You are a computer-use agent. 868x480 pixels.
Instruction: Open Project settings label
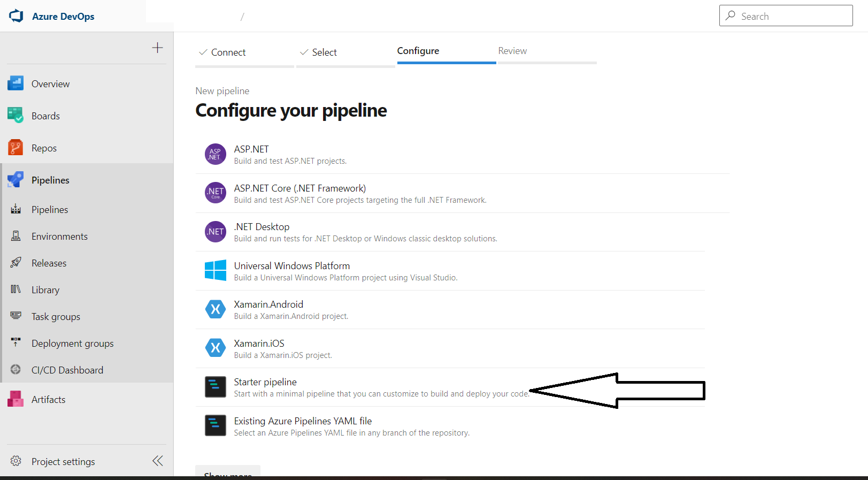click(63, 462)
